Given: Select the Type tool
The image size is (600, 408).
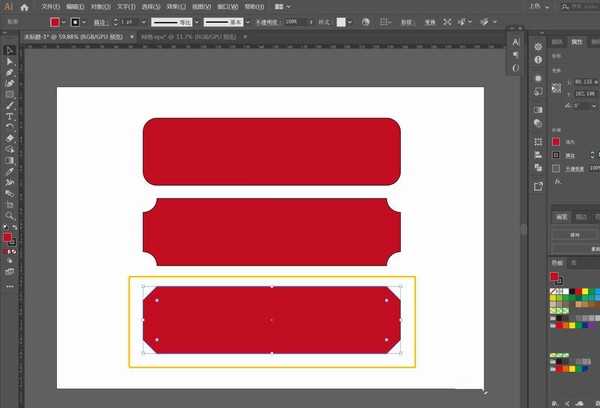Looking at the screenshot, I should (10, 116).
